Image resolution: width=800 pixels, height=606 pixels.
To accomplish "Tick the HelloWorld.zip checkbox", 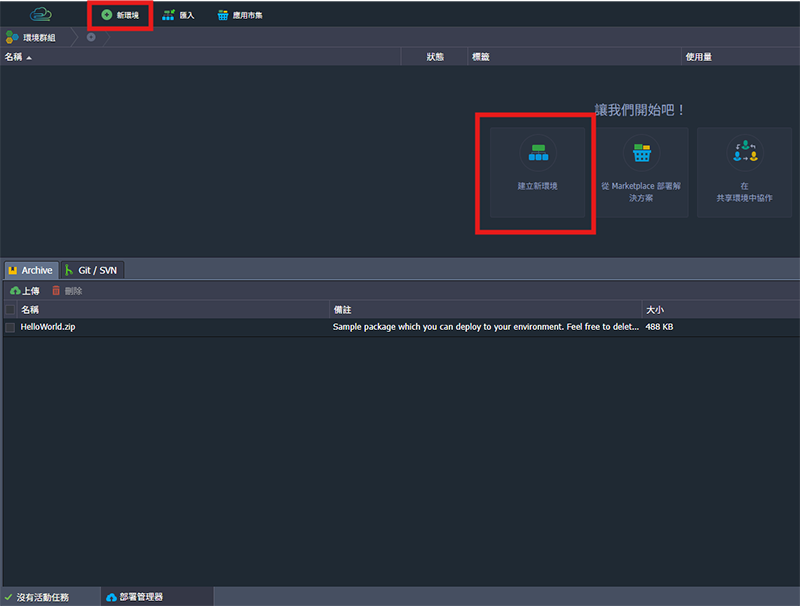I will tap(10, 327).
